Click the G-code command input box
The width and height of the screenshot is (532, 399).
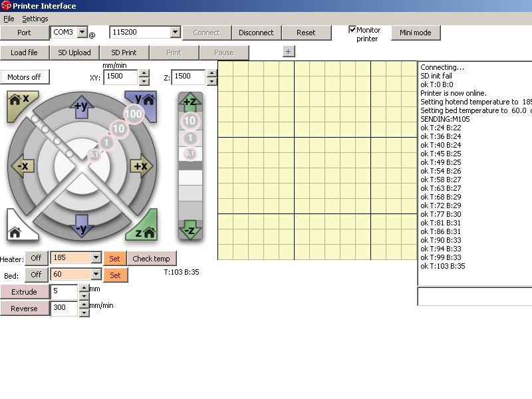click(x=475, y=297)
